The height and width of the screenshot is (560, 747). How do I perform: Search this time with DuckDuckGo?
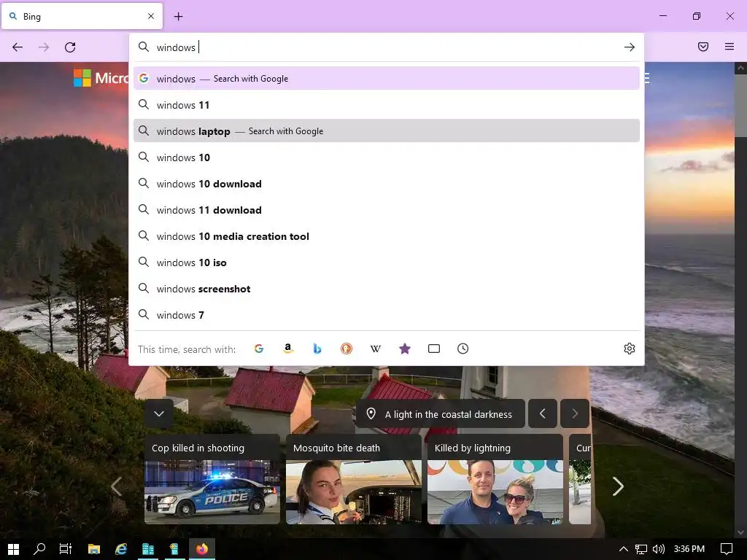click(347, 349)
